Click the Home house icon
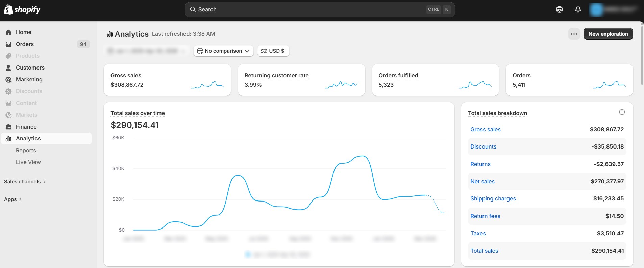 9,32
